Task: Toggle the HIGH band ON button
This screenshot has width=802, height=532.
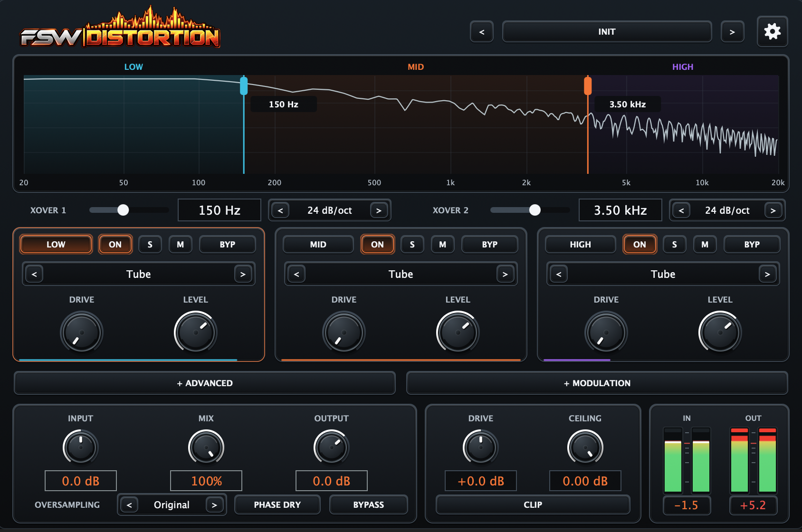Action: (640, 244)
